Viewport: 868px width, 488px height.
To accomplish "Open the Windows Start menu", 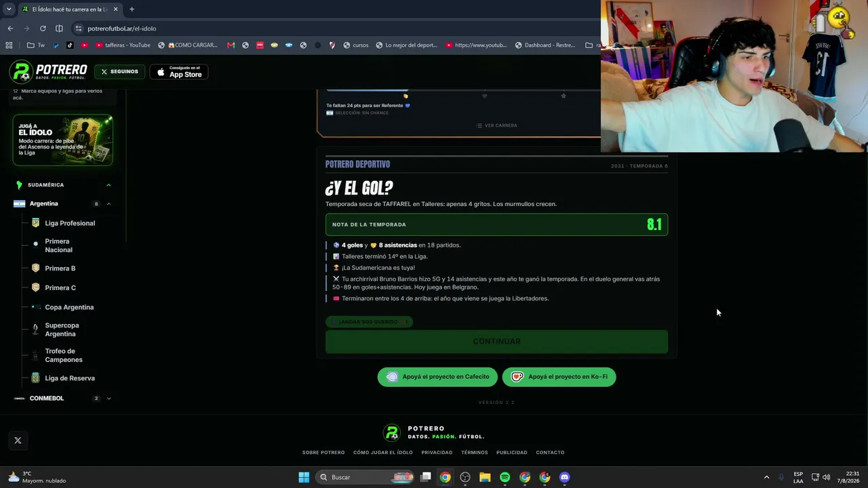I will pos(304,477).
